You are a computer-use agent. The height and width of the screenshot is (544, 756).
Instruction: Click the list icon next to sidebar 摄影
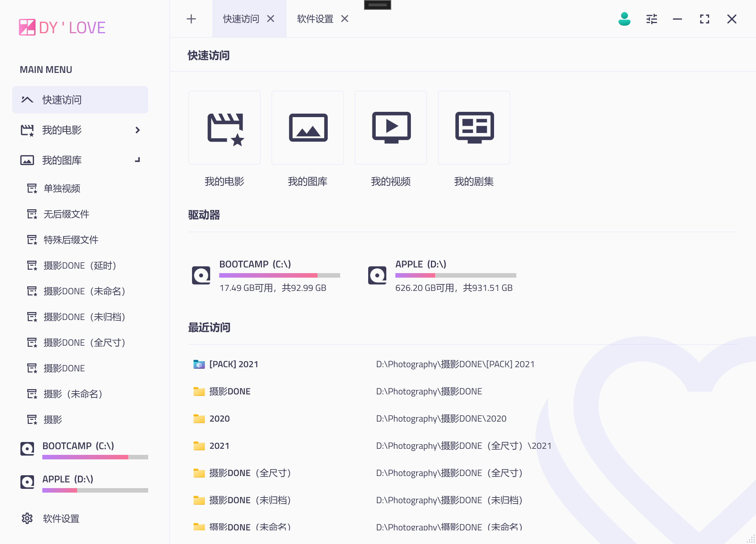coord(32,419)
